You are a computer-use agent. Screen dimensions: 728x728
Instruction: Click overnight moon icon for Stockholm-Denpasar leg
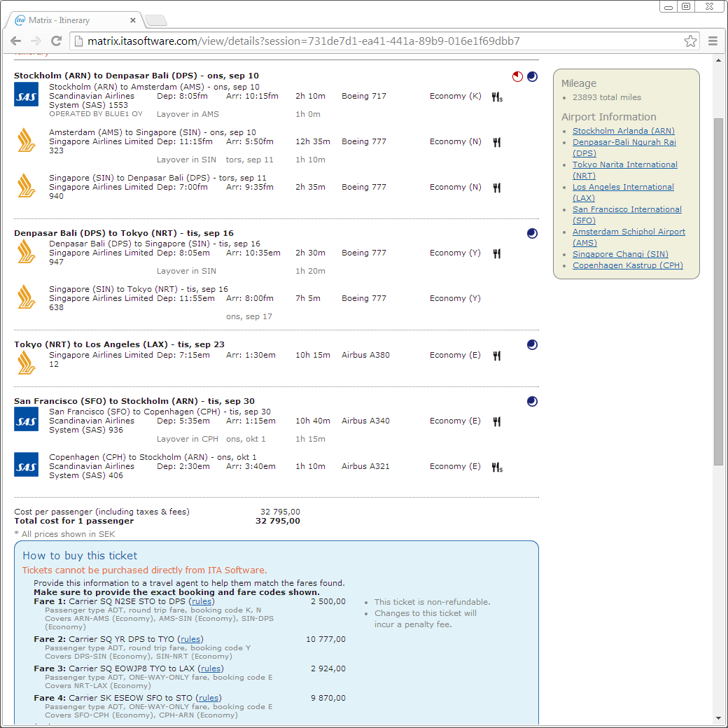(532, 77)
